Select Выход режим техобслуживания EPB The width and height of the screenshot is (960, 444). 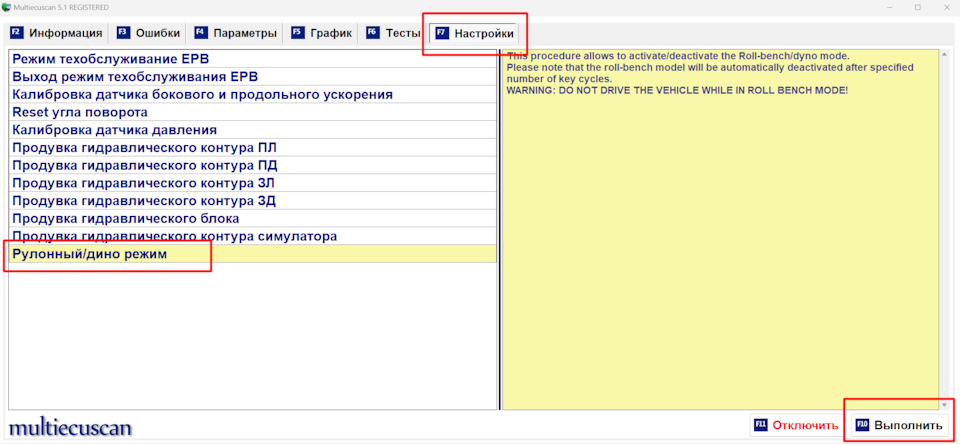click(x=253, y=77)
